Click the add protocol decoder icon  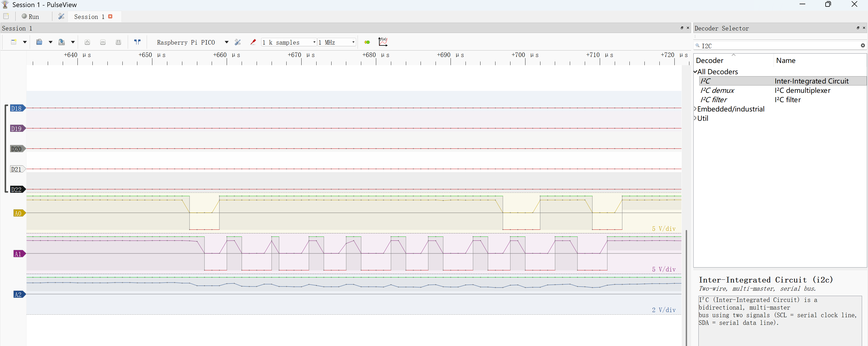point(367,42)
